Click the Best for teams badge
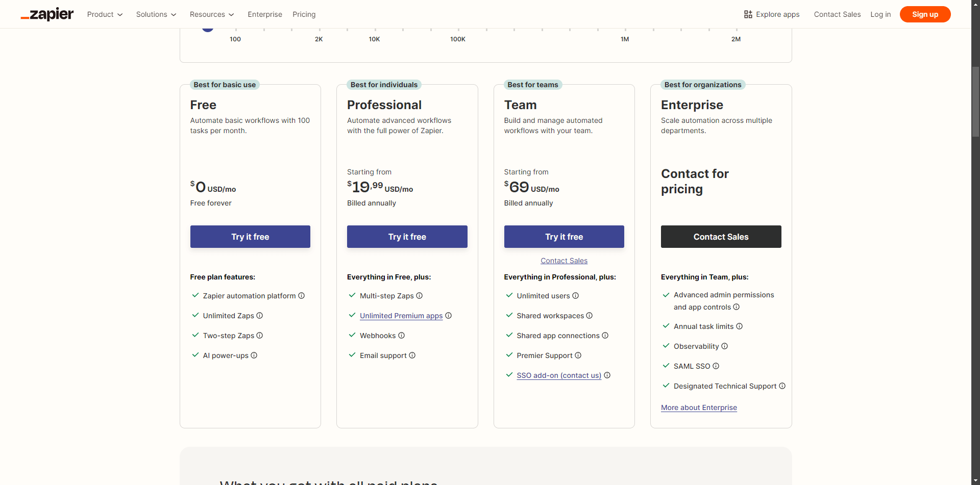The width and height of the screenshot is (980, 485). [533, 85]
